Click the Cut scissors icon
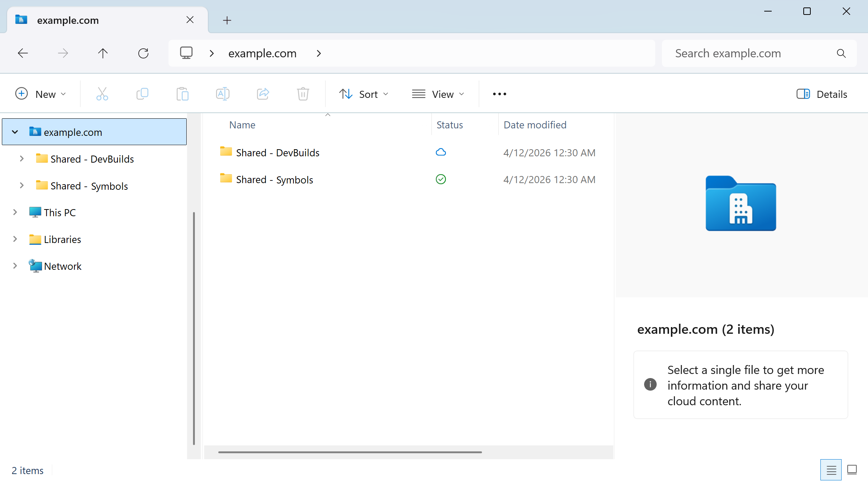868x483 pixels. tap(102, 94)
